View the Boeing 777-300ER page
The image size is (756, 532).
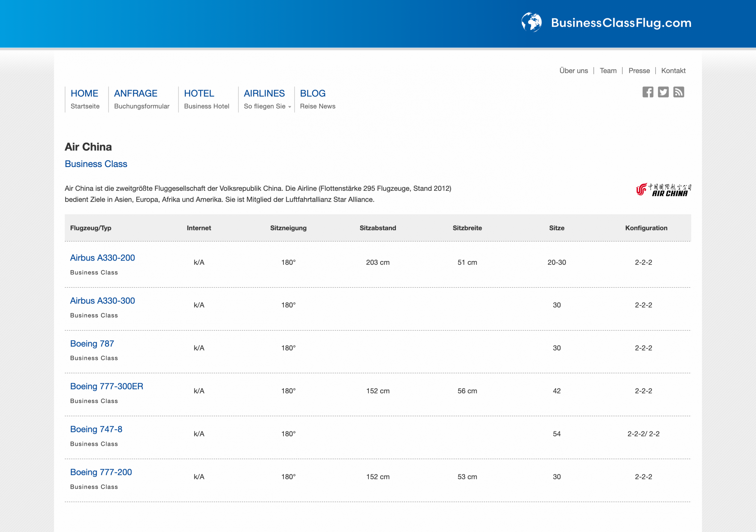tap(107, 386)
